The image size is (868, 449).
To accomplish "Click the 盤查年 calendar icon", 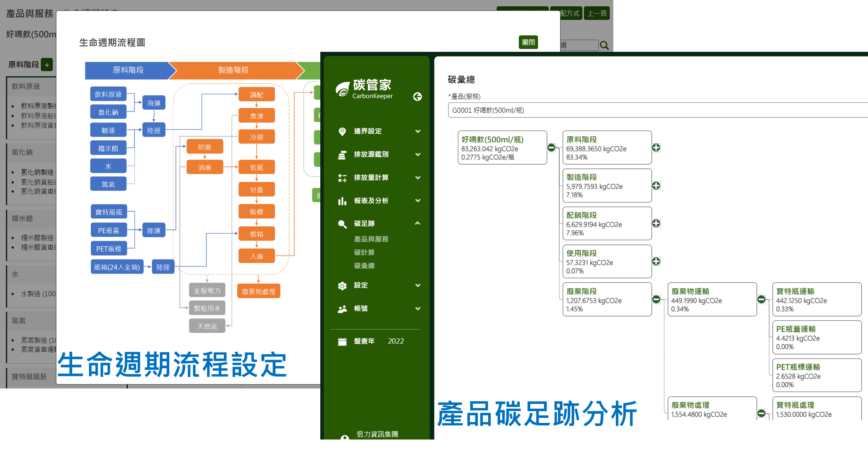I will [342, 341].
